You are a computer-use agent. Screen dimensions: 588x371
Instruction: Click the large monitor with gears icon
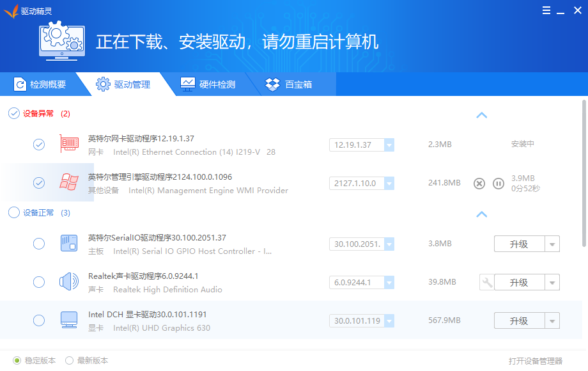(x=62, y=41)
